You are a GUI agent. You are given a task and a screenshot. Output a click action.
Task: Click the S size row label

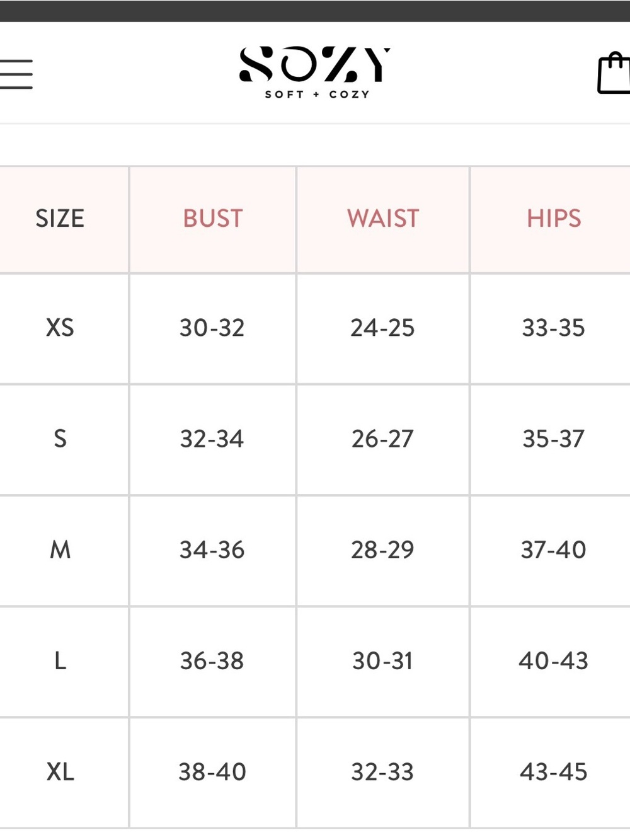click(x=60, y=439)
